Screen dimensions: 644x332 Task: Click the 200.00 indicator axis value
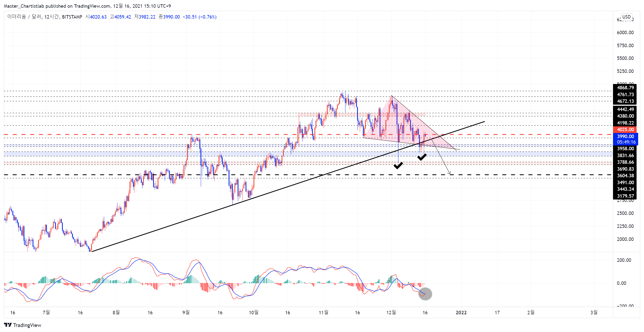point(624,260)
